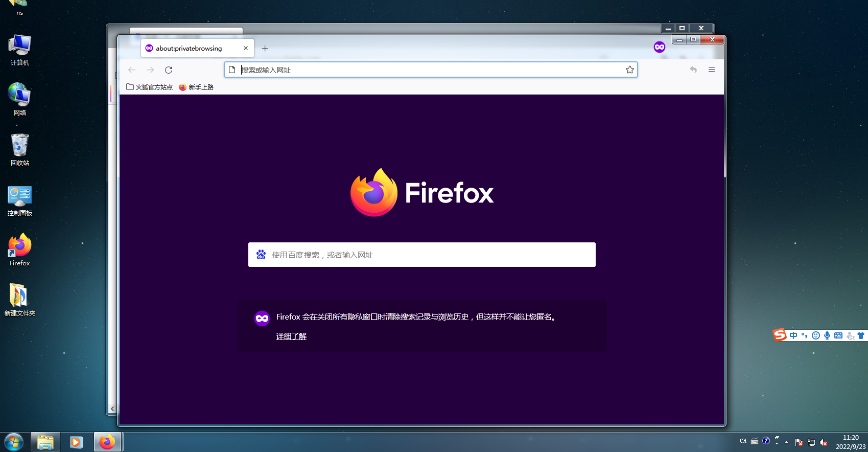Maximize the private browsing Firefox window
The width and height of the screenshot is (868, 452).
[693, 40]
